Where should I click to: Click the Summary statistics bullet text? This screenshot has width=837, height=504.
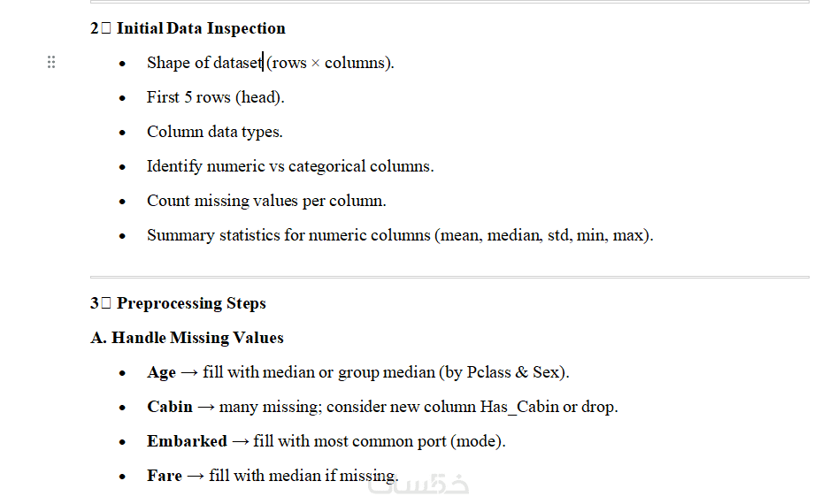[x=400, y=235]
